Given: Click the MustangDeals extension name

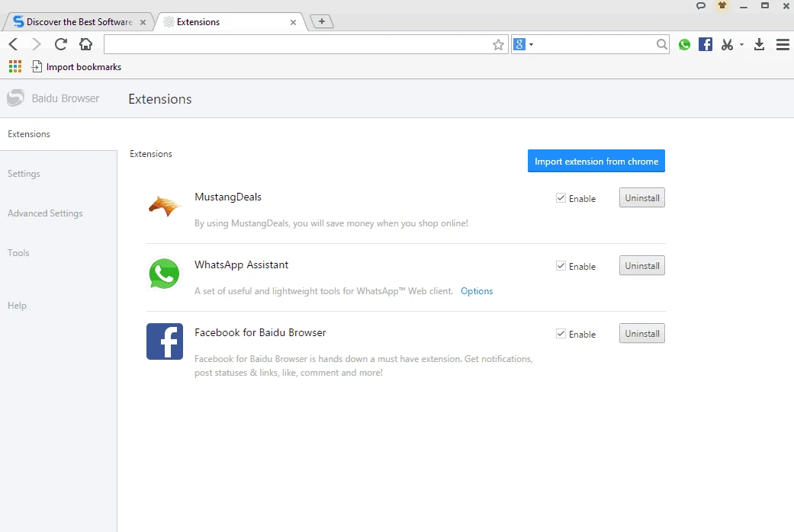Looking at the screenshot, I should pyautogui.click(x=228, y=197).
